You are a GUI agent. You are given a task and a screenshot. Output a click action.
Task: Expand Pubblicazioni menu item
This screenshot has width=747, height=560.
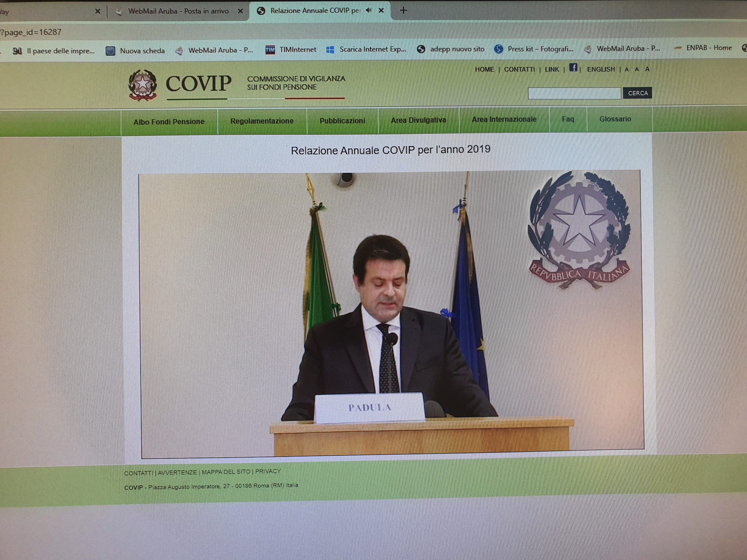pos(342,121)
